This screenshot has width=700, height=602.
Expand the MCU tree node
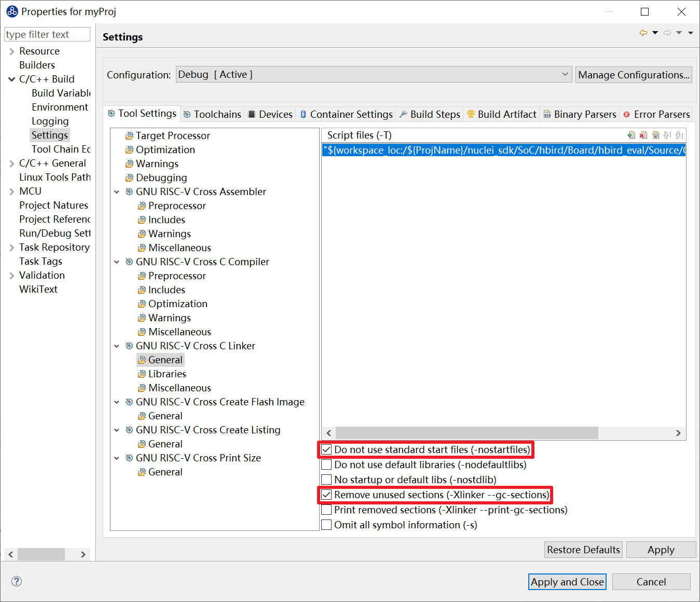(11, 191)
